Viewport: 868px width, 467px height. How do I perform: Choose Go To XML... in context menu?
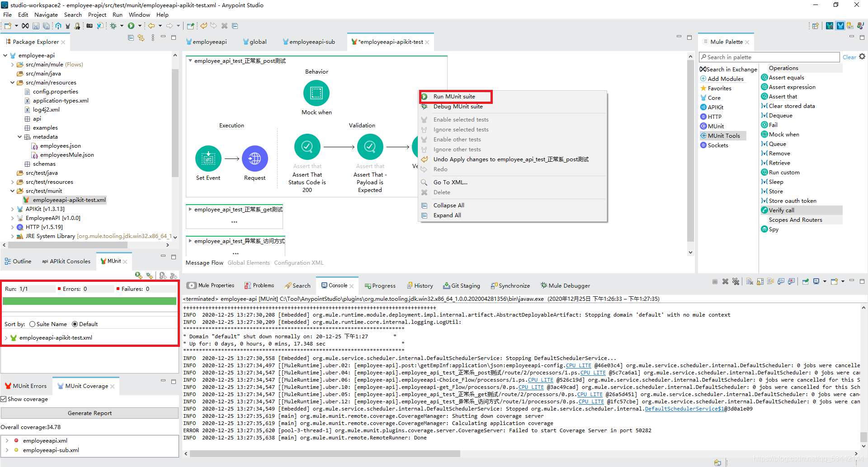(450, 182)
